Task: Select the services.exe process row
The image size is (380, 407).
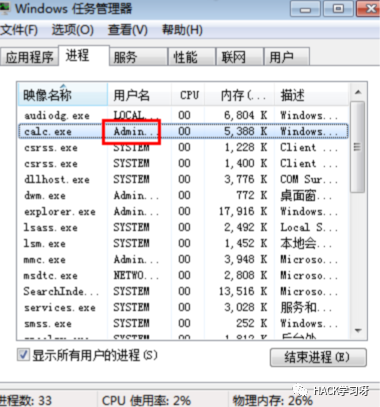Action: (183, 307)
